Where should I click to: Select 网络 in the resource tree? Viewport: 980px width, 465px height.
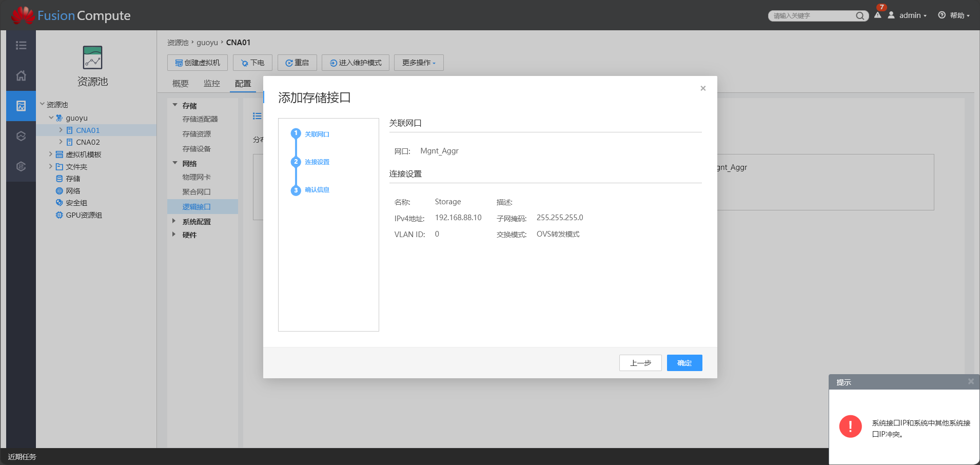[73, 191]
